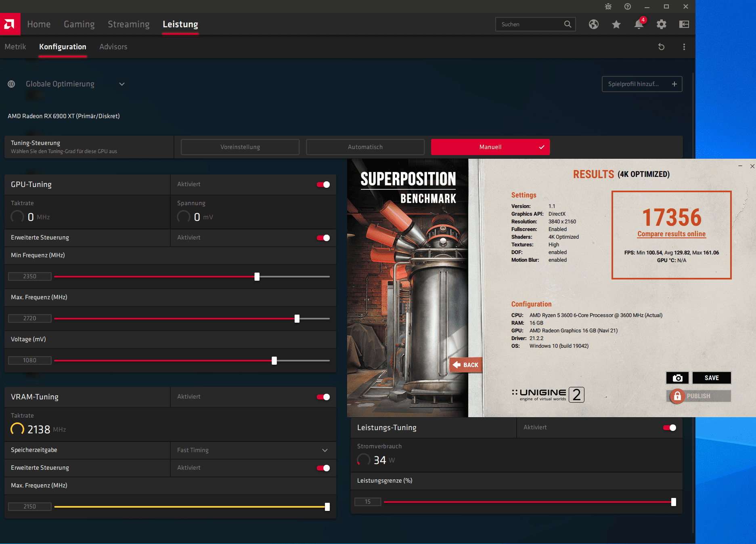
Task: Open the notifications bell
Action: tap(639, 24)
